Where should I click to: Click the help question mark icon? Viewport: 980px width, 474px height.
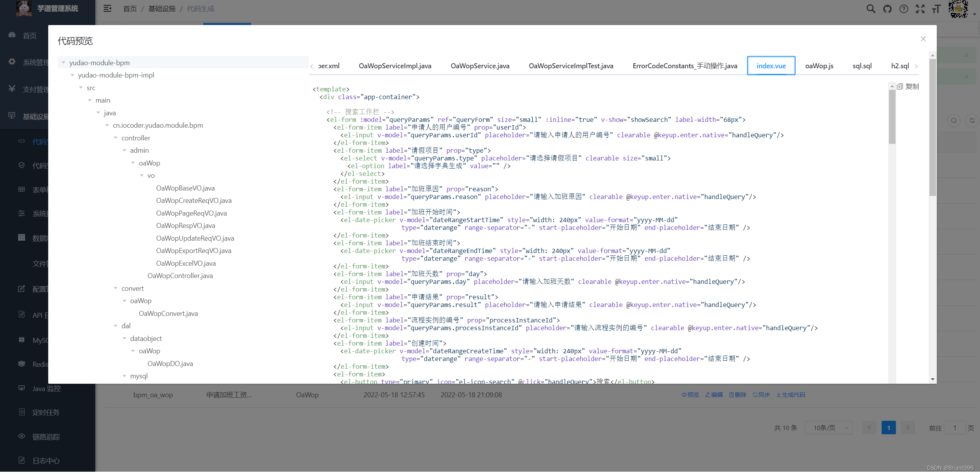904,9
